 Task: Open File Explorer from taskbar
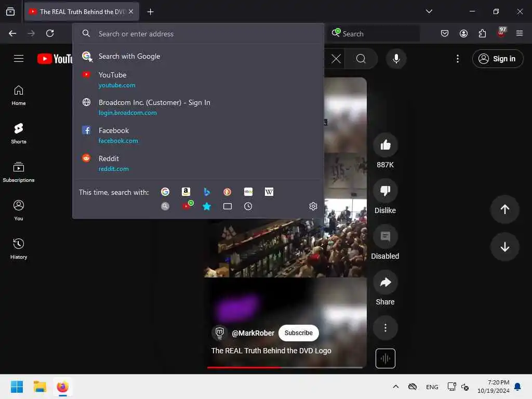[x=39, y=387]
